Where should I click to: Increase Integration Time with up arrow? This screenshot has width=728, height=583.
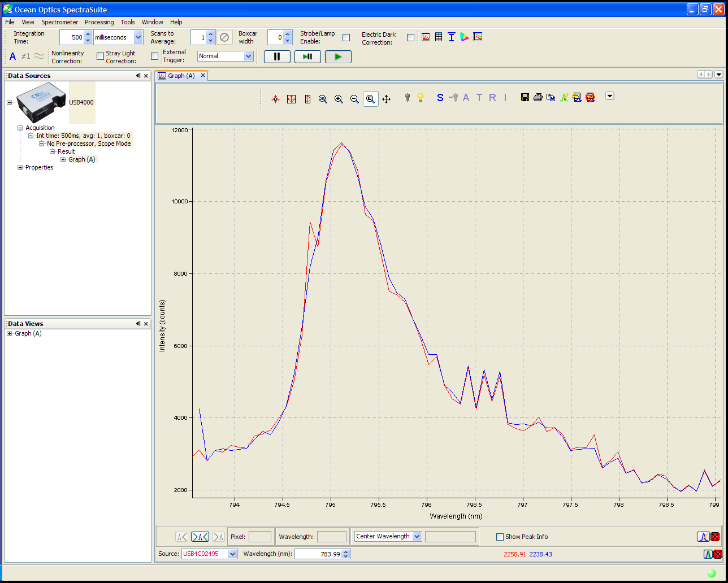pos(88,34)
